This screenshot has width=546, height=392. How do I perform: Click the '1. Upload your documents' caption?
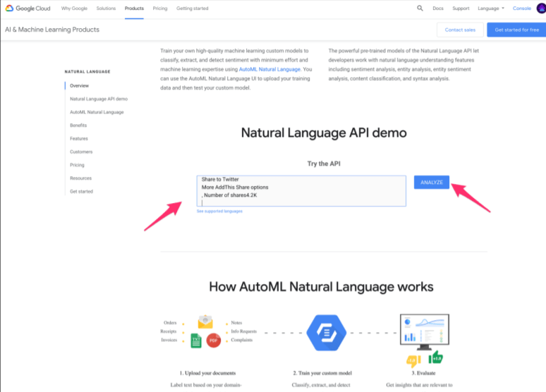(207, 373)
